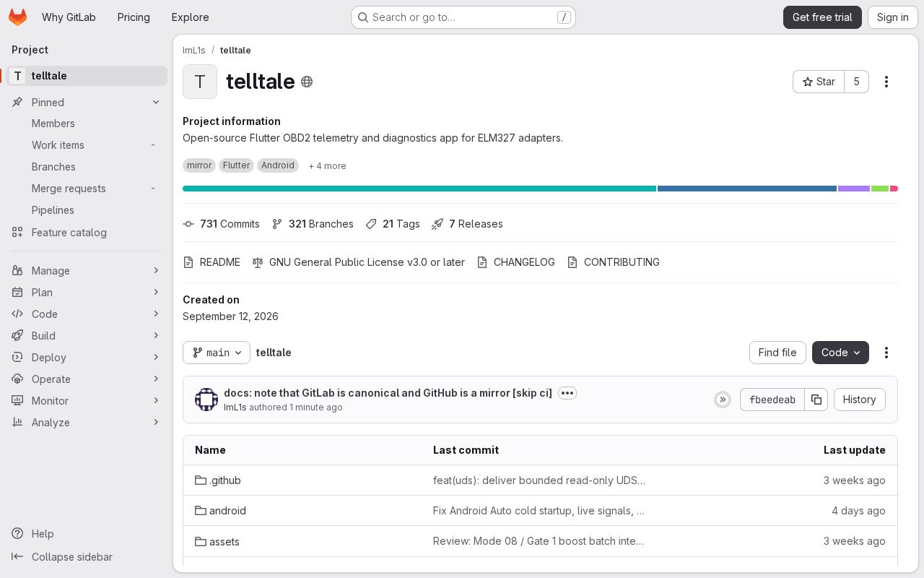Expand the Monitor sidebar section

click(x=87, y=401)
